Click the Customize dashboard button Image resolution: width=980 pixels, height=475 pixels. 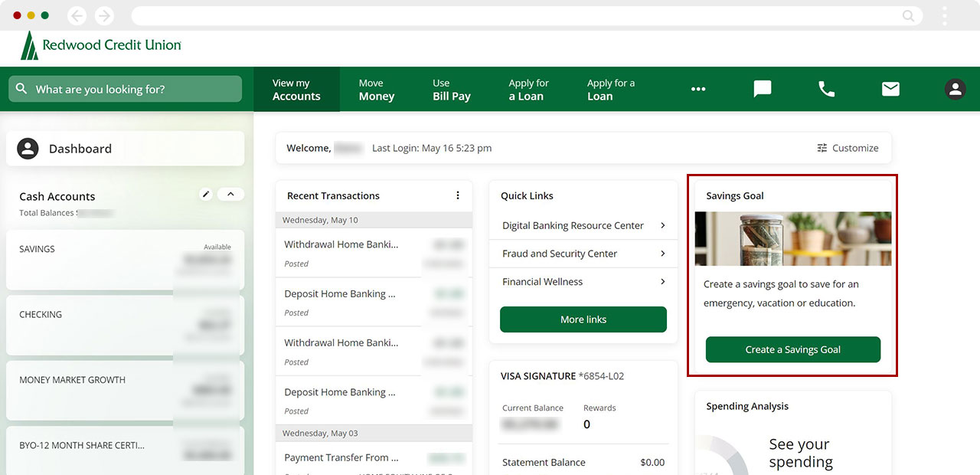pos(848,148)
